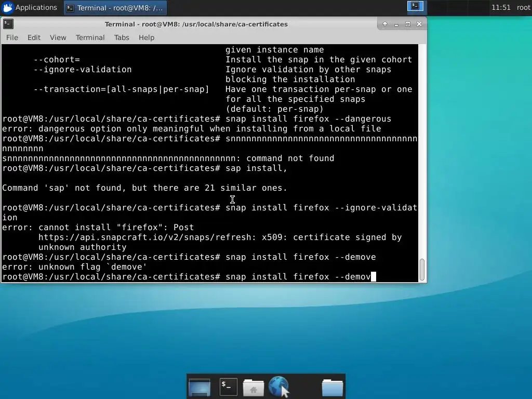Click the '--ignore-validation' option text
The height and width of the screenshot is (399, 532).
click(x=83, y=70)
